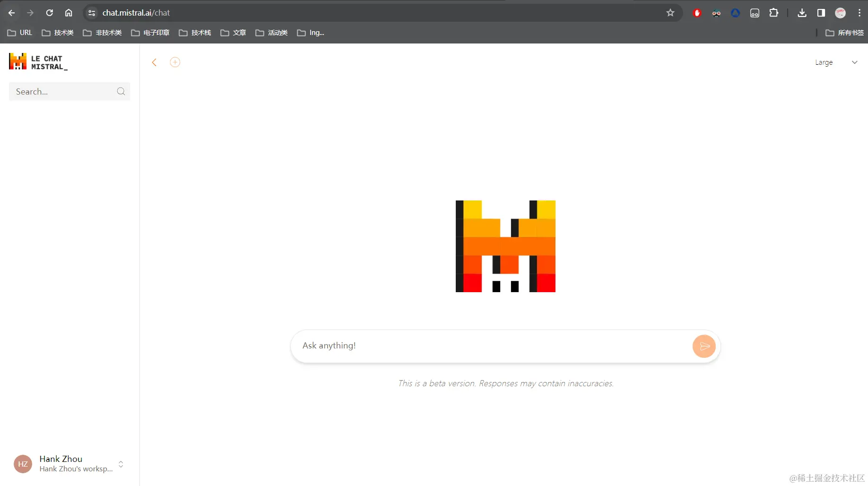Viewport: 868px width, 486px height.
Task: Open the browser downloads icon
Action: (802, 13)
